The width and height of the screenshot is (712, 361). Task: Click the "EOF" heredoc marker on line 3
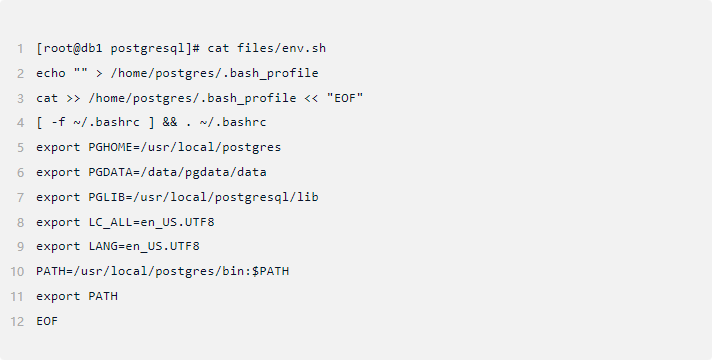click(345, 98)
